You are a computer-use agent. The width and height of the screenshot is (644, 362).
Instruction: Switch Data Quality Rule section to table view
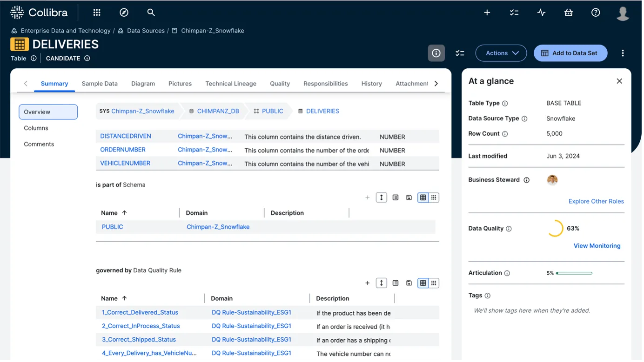(x=423, y=283)
